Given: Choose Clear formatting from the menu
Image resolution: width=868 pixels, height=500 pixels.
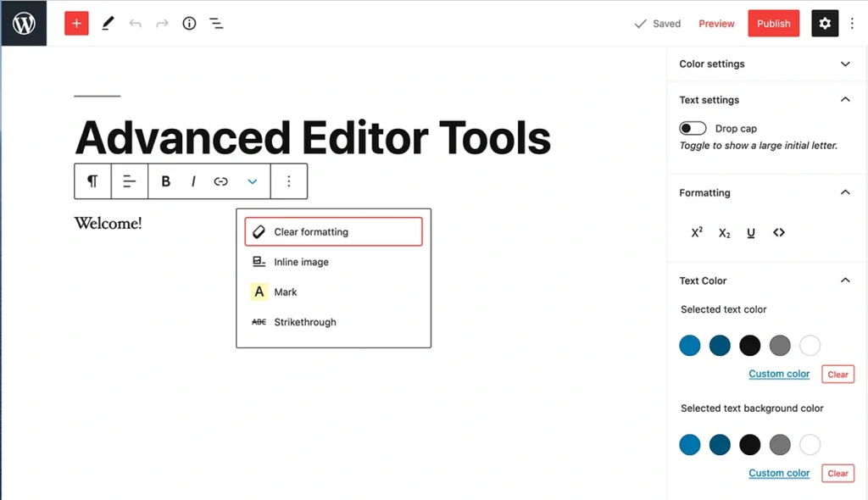Looking at the screenshot, I should [x=333, y=231].
